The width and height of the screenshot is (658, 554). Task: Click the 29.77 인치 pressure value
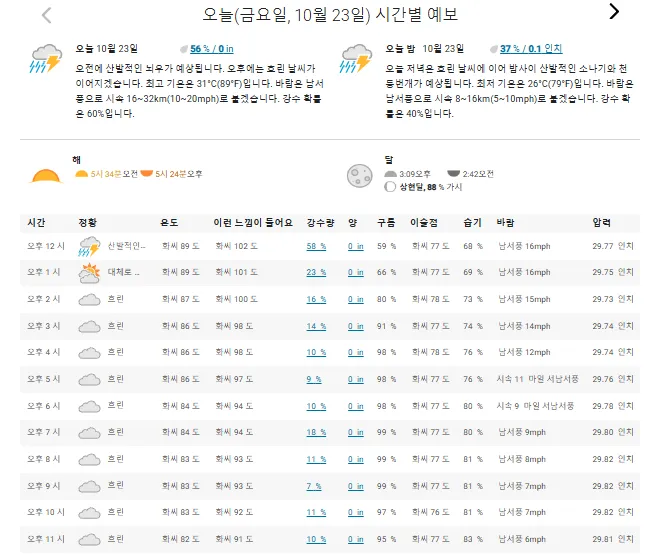click(613, 246)
